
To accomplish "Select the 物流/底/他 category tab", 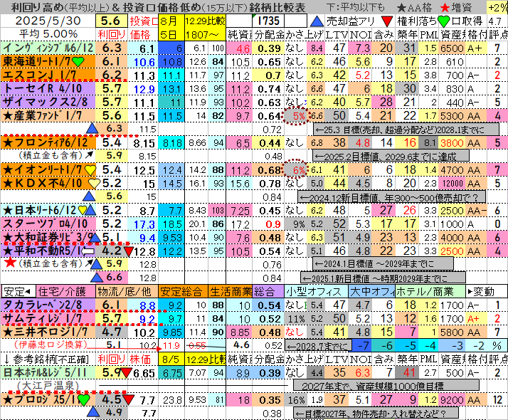I will coord(127,292).
